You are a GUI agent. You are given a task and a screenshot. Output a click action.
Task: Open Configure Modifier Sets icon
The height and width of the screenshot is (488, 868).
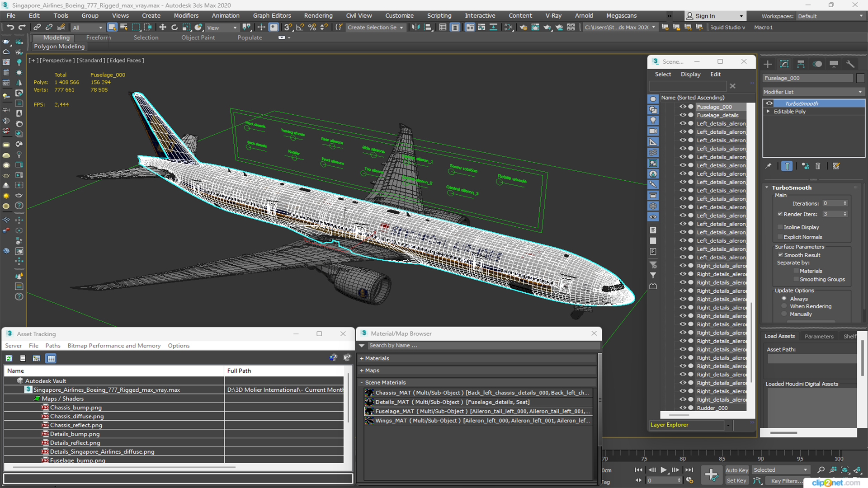coord(836,166)
